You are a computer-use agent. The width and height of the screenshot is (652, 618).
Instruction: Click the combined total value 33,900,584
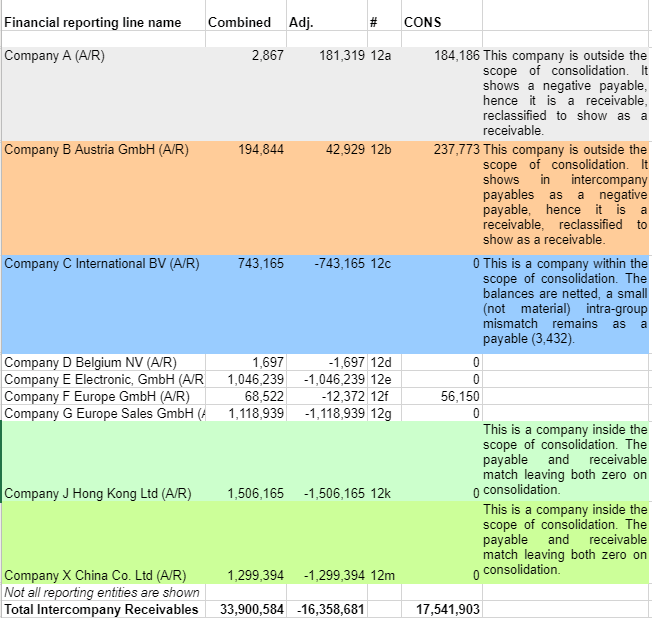(x=244, y=609)
